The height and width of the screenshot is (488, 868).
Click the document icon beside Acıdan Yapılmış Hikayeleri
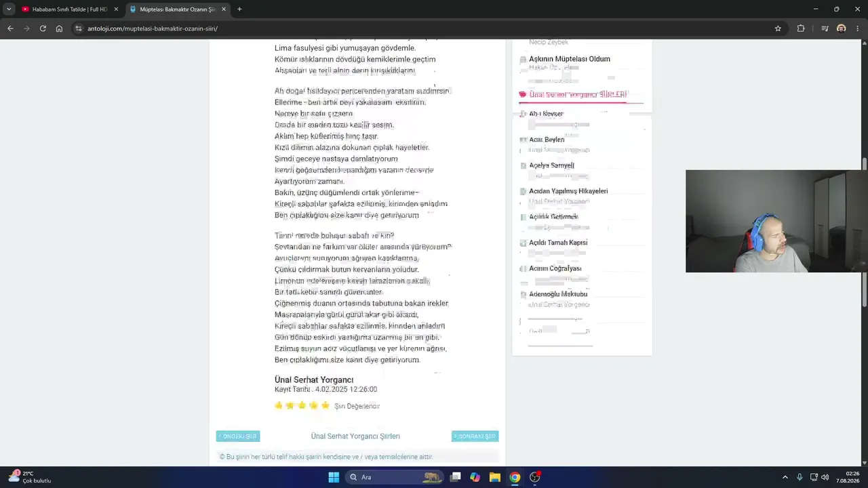click(523, 192)
